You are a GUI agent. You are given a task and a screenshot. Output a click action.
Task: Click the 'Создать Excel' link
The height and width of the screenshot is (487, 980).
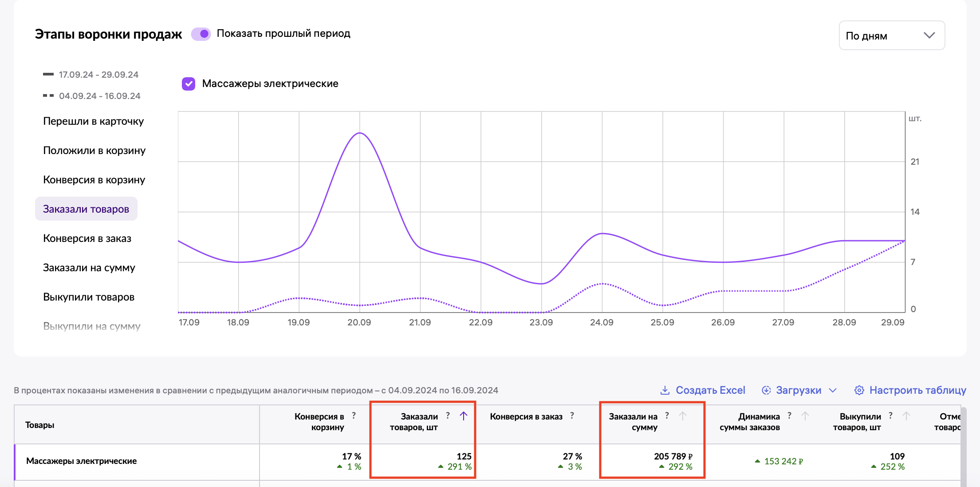tap(710, 390)
